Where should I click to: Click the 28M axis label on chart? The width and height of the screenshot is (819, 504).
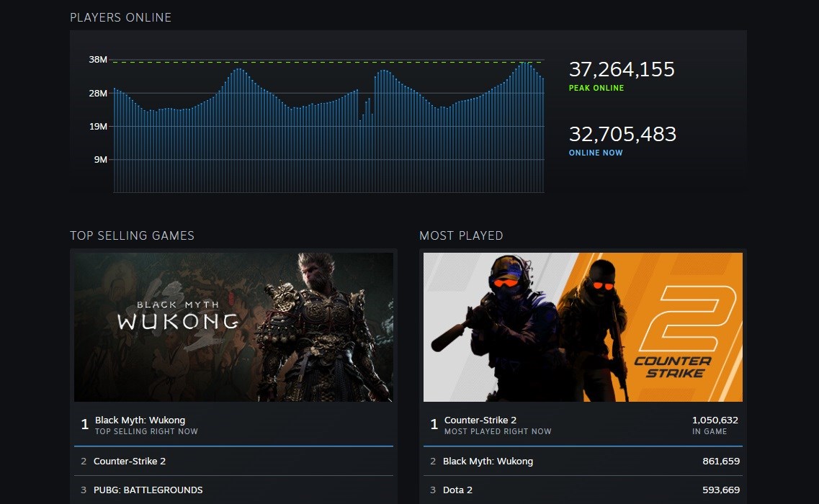98,93
